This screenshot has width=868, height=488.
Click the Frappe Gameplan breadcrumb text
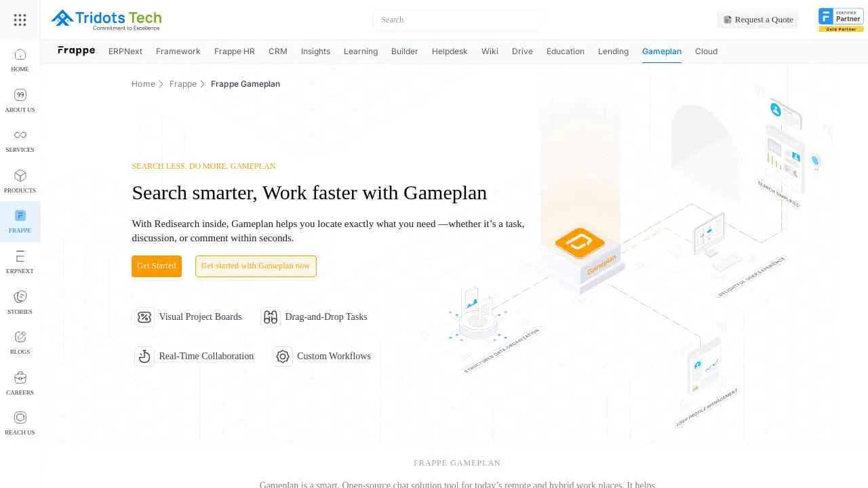coord(245,84)
